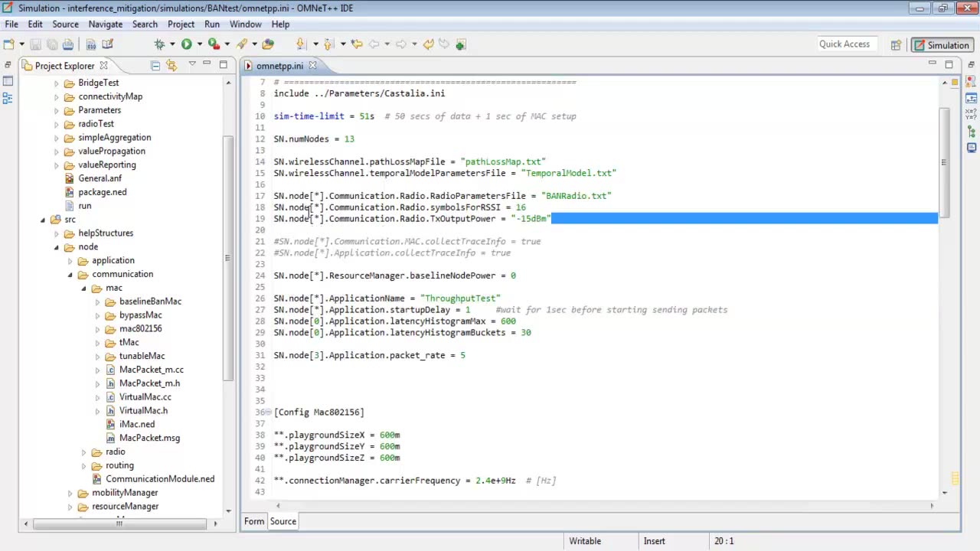Click the green pin editor icon
The image size is (980, 551).
pyautogui.click(x=460, y=44)
